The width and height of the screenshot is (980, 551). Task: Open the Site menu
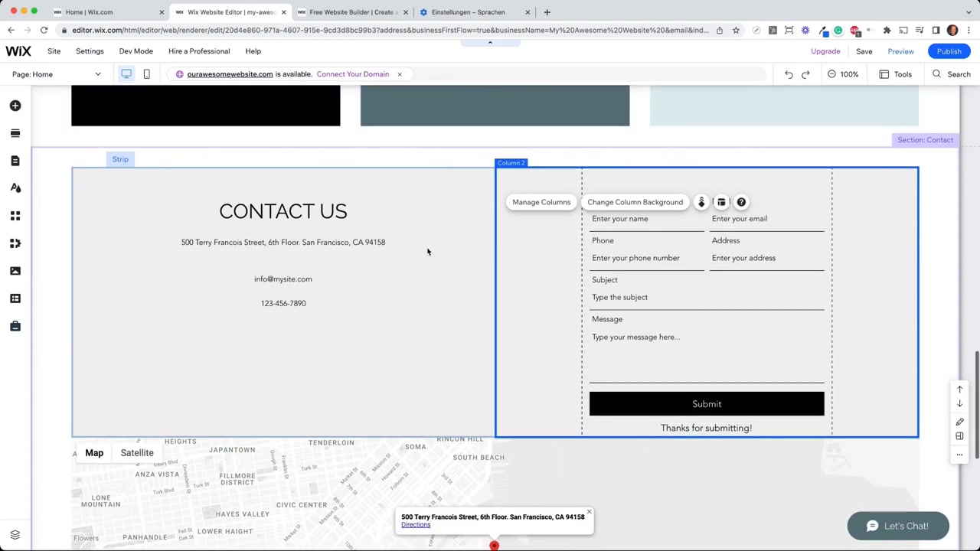coord(54,51)
